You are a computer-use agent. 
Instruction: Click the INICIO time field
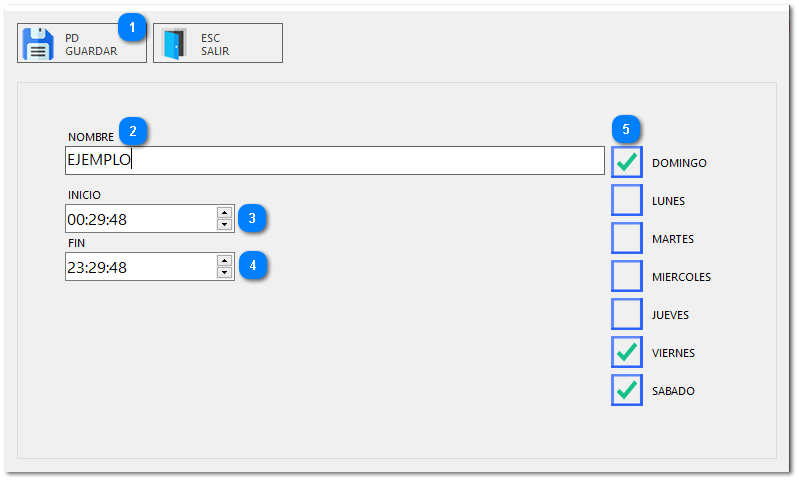point(140,219)
